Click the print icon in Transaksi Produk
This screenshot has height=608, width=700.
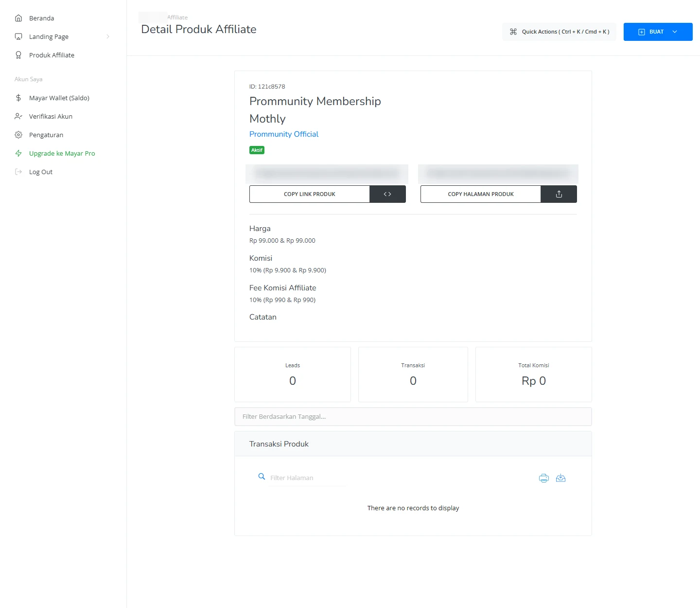(x=544, y=478)
